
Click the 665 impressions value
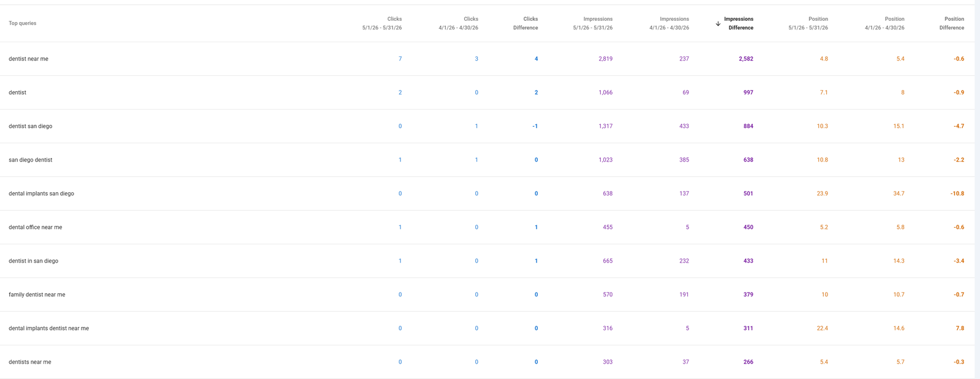click(608, 261)
